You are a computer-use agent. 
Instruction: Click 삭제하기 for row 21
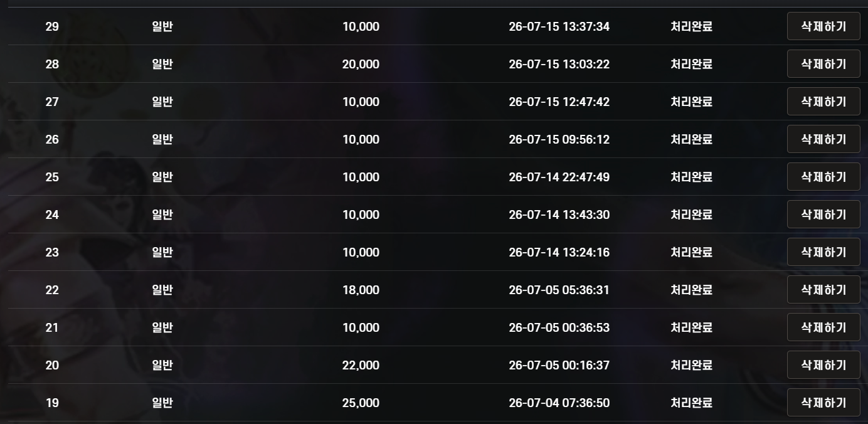pyautogui.click(x=823, y=327)
